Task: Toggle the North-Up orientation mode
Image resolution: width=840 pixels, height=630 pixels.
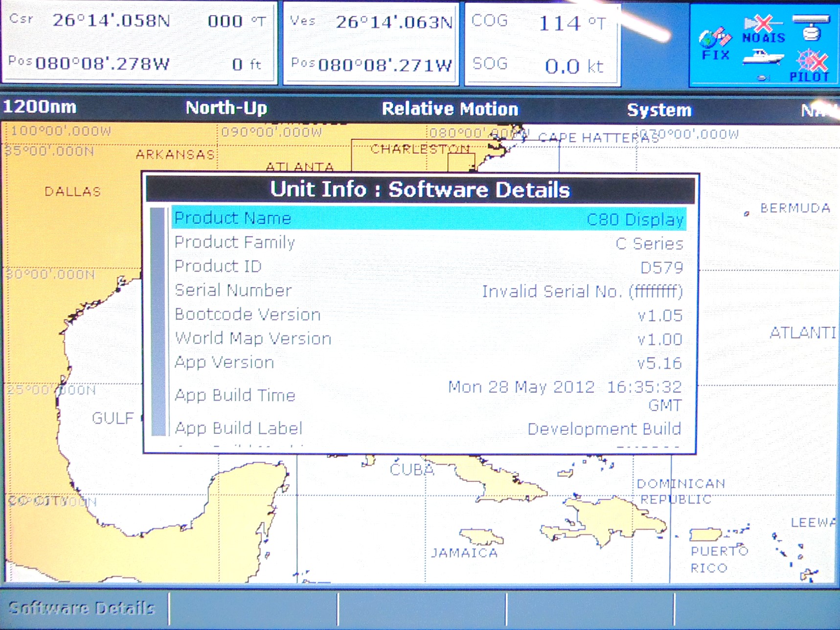Action: pyautogui.click(x=226, y=109)
